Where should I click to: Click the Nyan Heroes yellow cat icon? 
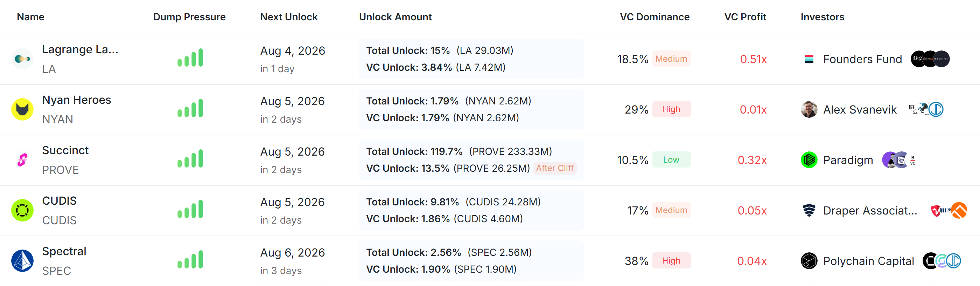click(22, 109)
